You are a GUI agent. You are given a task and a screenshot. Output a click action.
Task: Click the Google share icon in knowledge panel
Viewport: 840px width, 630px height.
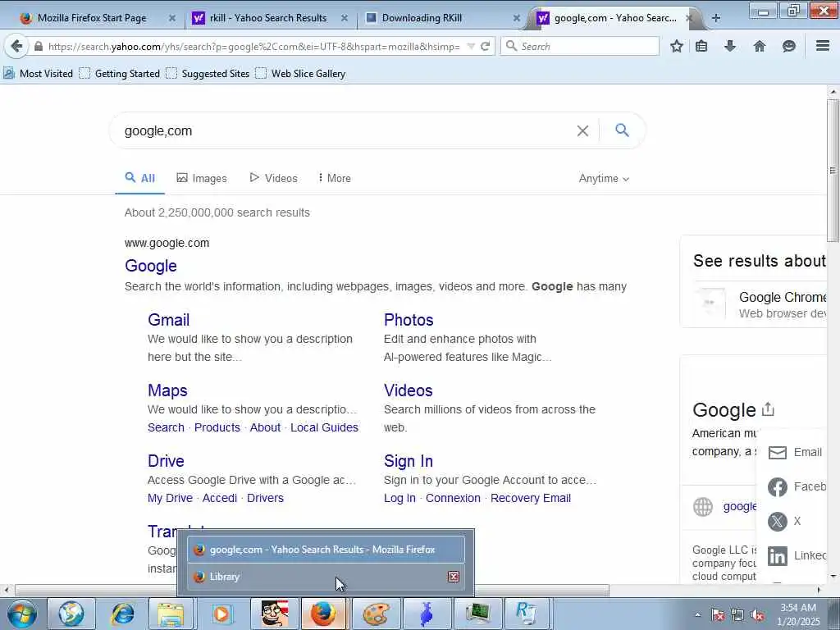coord(768,410)
